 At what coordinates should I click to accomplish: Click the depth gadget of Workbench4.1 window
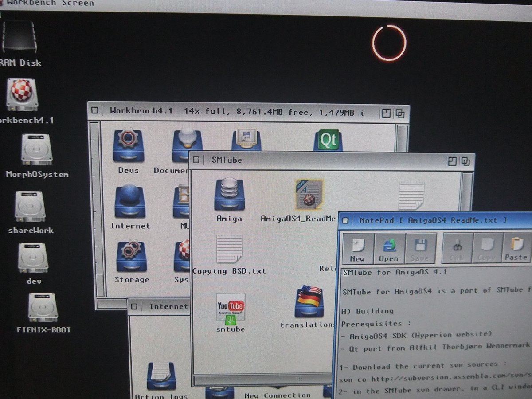coord(399,114)
